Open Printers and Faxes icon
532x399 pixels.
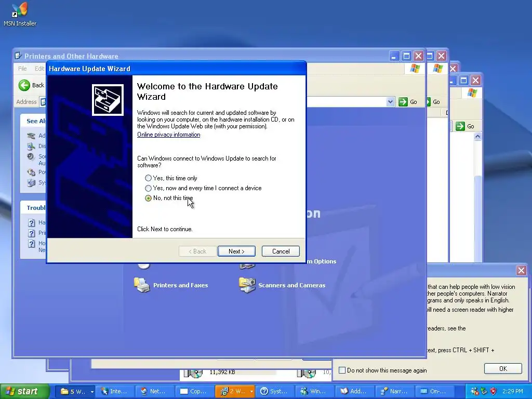tap(141, 285)
